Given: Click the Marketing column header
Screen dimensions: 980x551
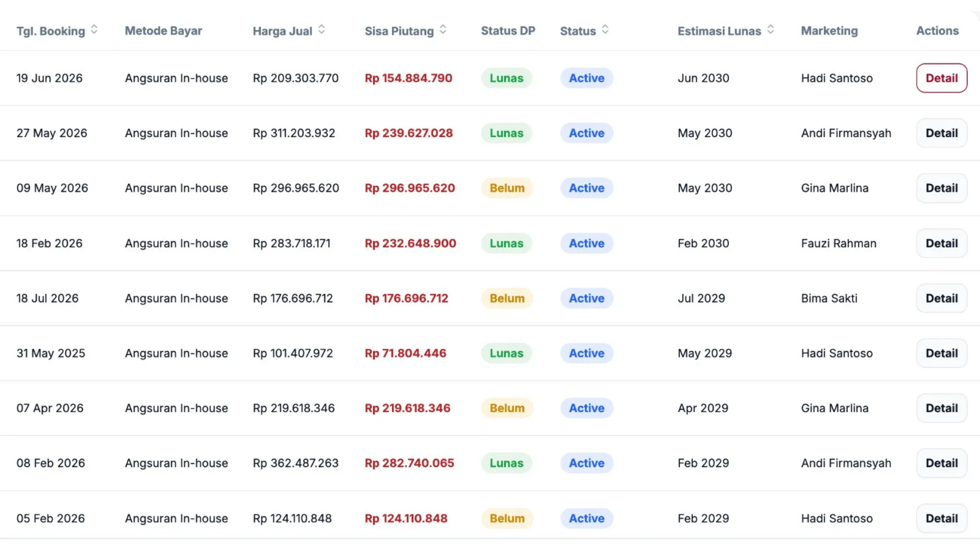Looking at the screenshot, I should [x=829, y=31].
